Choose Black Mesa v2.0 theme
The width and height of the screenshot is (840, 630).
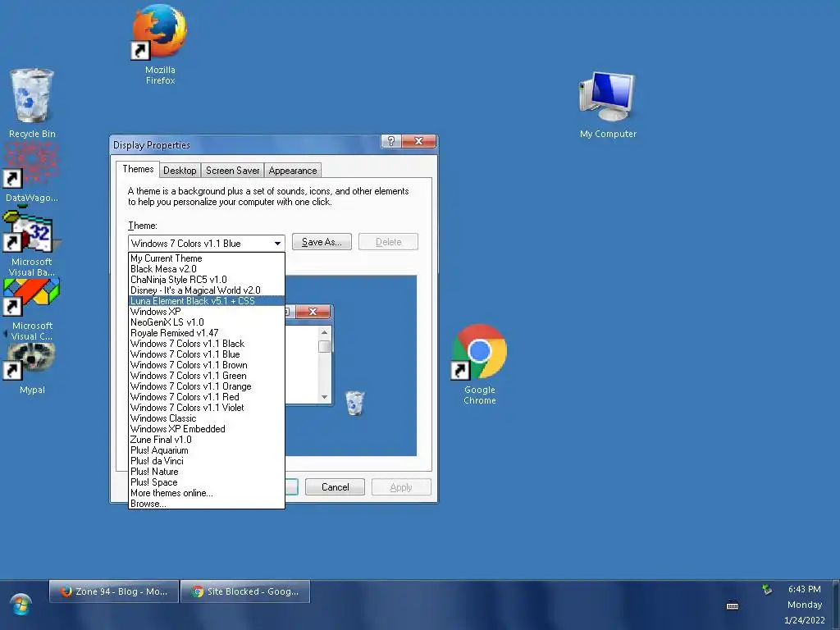pyautogui.click(x=206, y=269)
